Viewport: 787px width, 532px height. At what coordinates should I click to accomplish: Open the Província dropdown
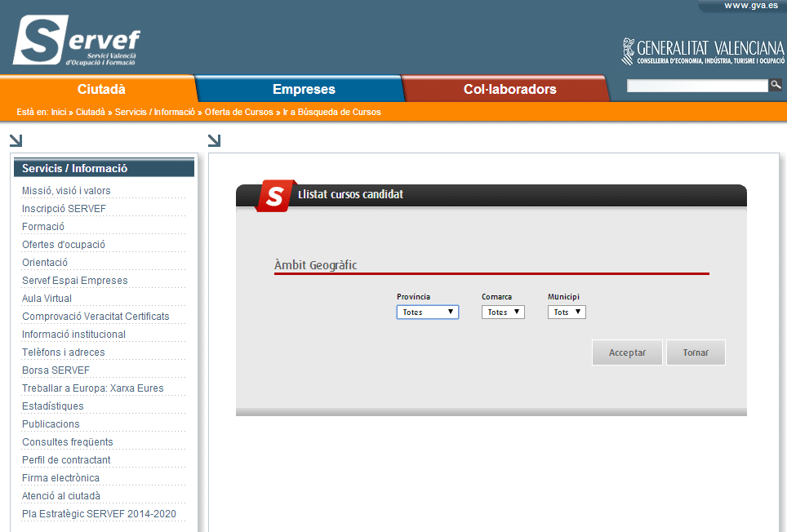427,312
